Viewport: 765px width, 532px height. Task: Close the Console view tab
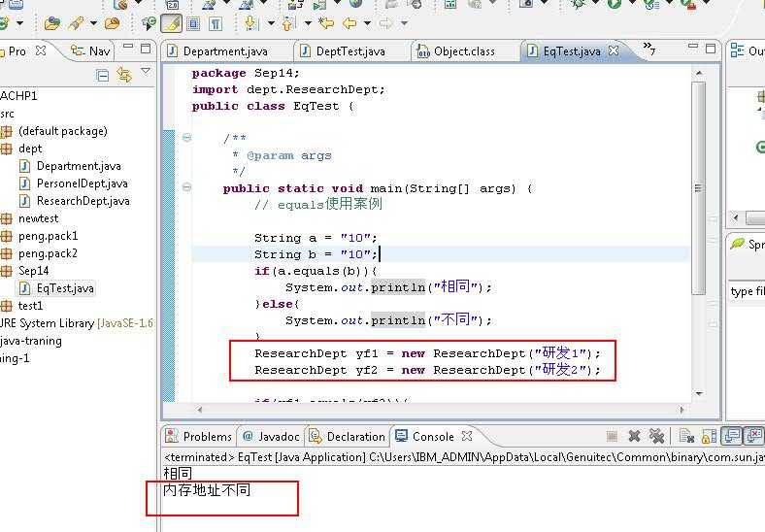click(467, 435)
